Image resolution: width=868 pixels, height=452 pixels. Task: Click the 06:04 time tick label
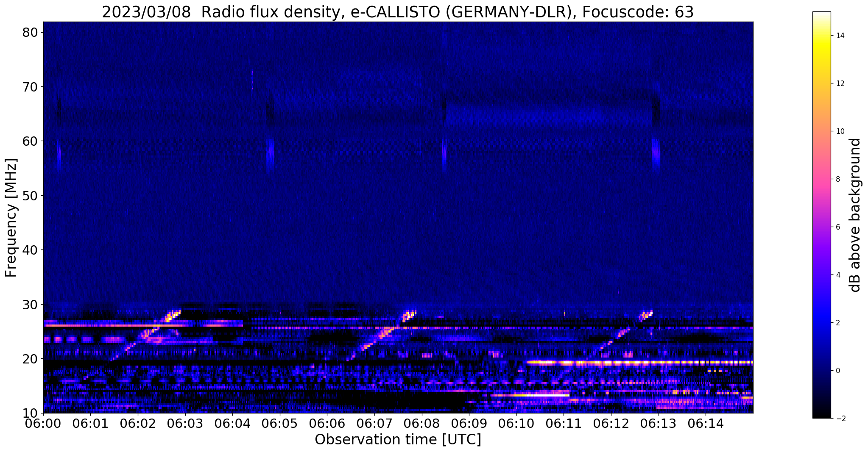tap(232, 423)
